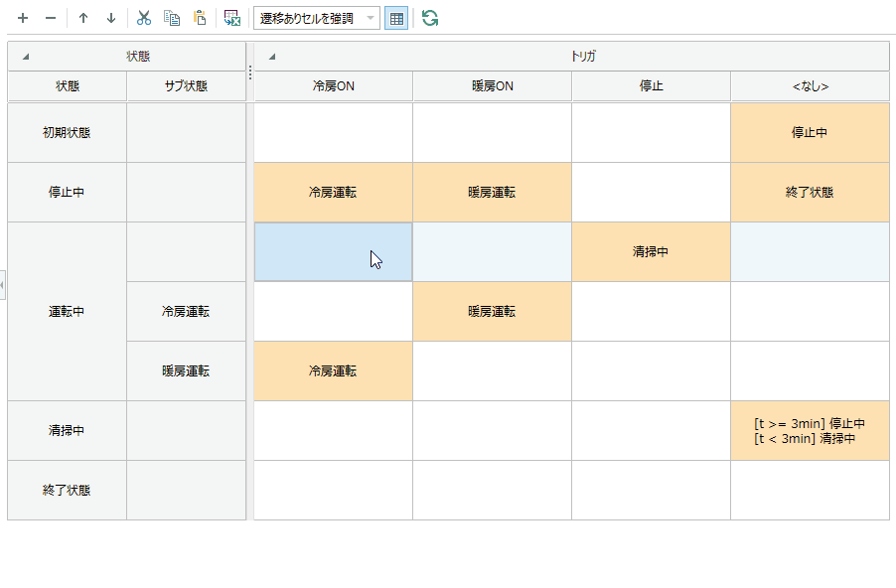Select the 暖房運転 cell in 停止中 row

click(492, 192)
